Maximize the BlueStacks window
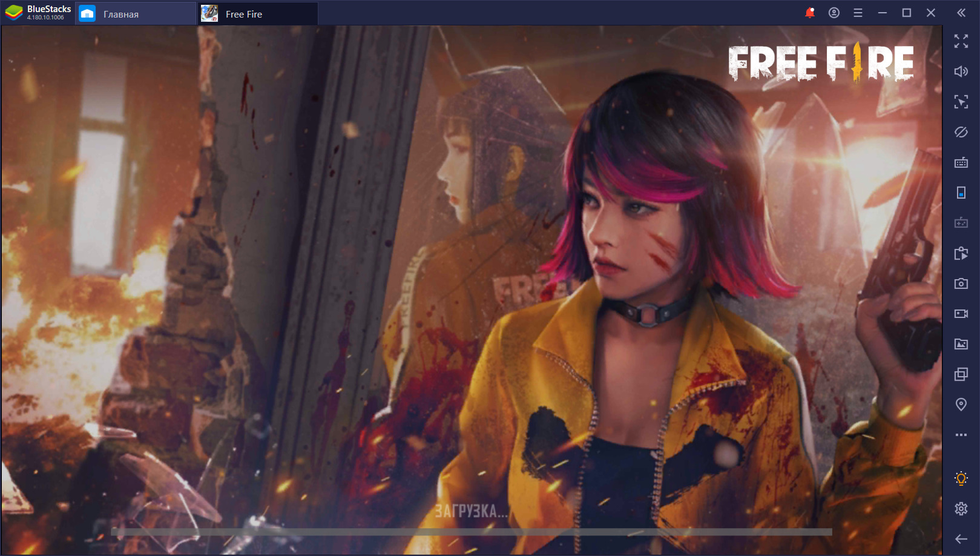The image size is (980, 556). [907, 13]
